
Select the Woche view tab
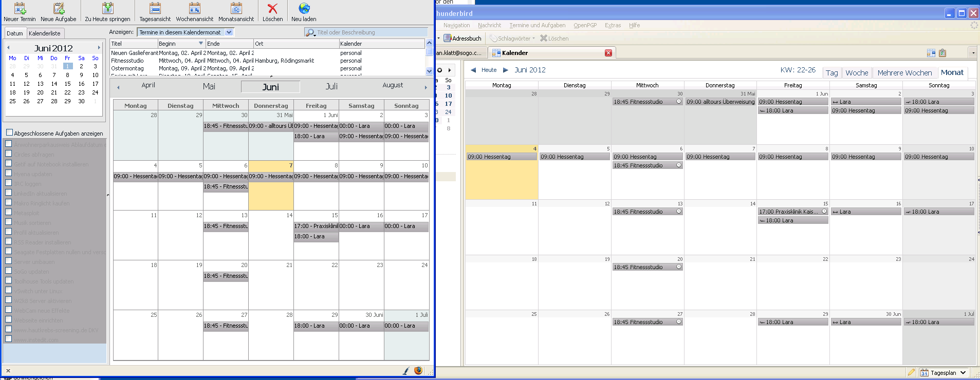point(857,73)
